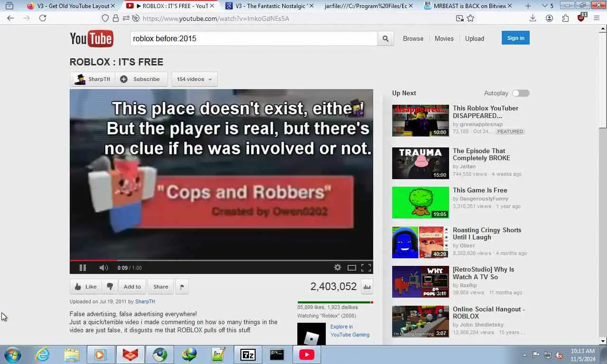Click tracking protection shield icon
This screenshot has height=364, width=607.
[105, 18]
